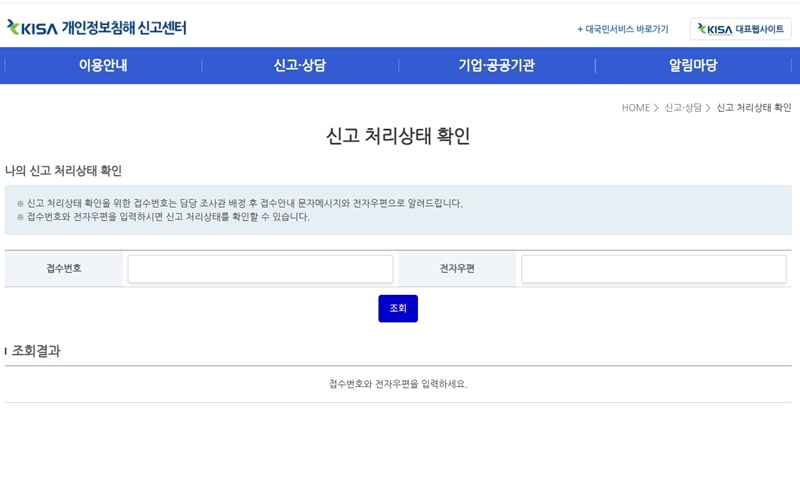Open the 기업·공공기관 menu
800x500 pixels.
pyautogui.click(x=496, y=65)
